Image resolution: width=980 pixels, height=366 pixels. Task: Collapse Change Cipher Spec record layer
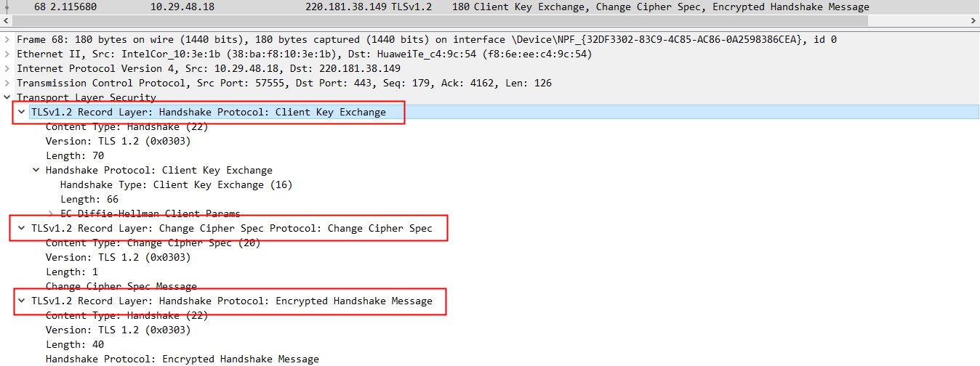(22, 228)
